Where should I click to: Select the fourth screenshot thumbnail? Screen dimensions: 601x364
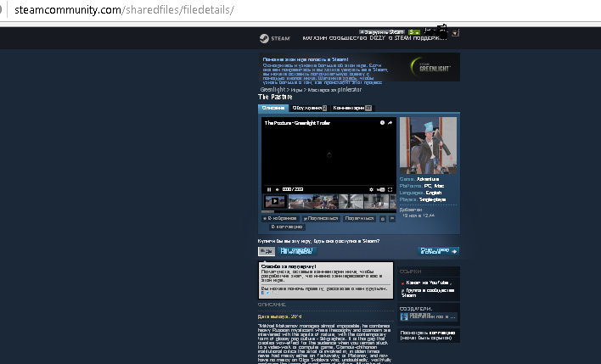tap(351, 201)
